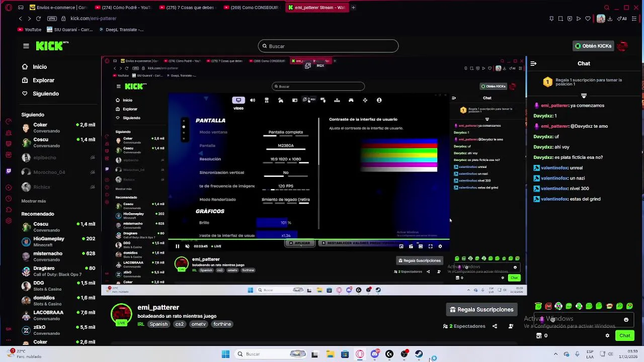
Task: Focus the Kick Buscar search field
Action: click(x=328, y=46)
